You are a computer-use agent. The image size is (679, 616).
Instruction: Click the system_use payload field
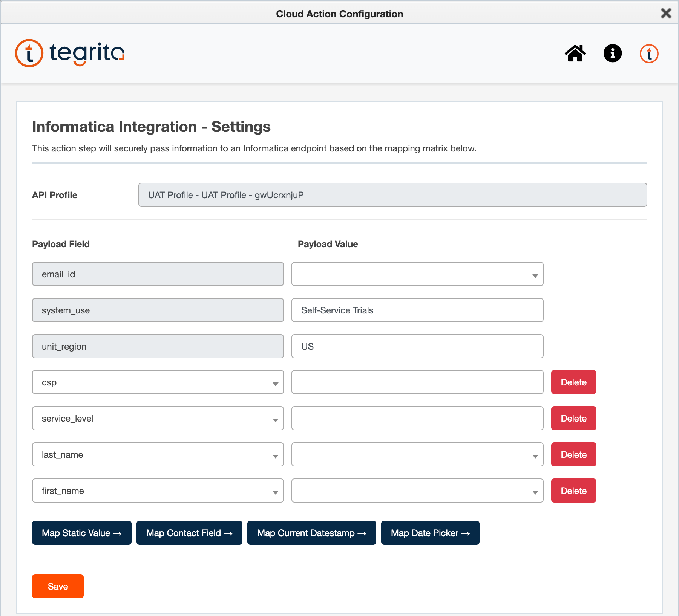158,310
